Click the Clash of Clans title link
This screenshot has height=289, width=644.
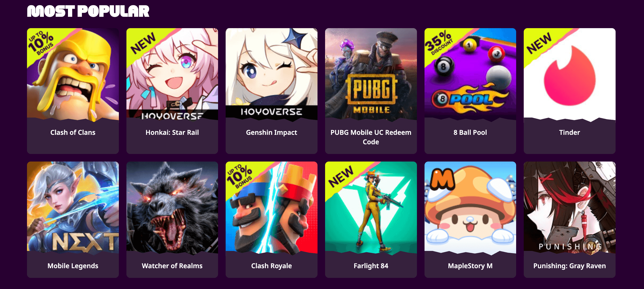point(73,132)
